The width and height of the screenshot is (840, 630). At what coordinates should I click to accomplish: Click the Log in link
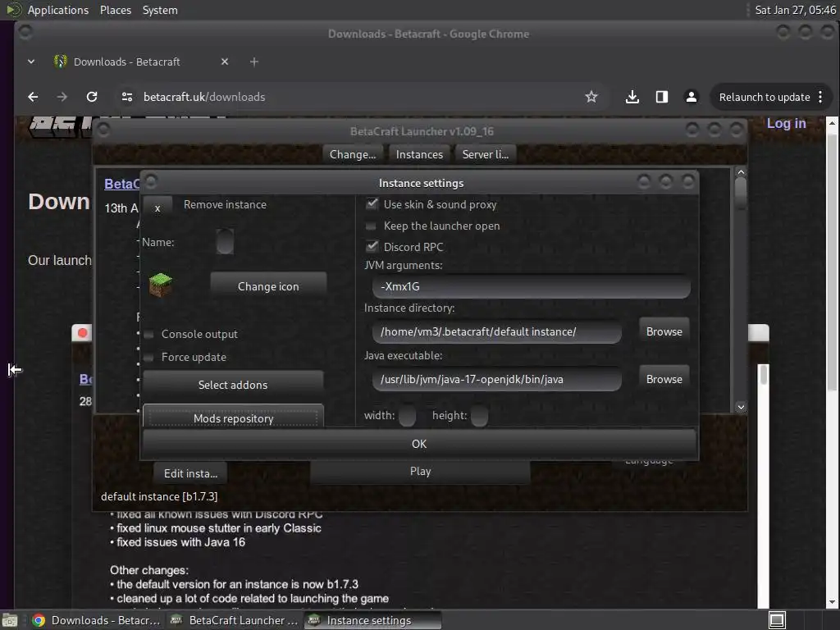[x=786, y=123]
